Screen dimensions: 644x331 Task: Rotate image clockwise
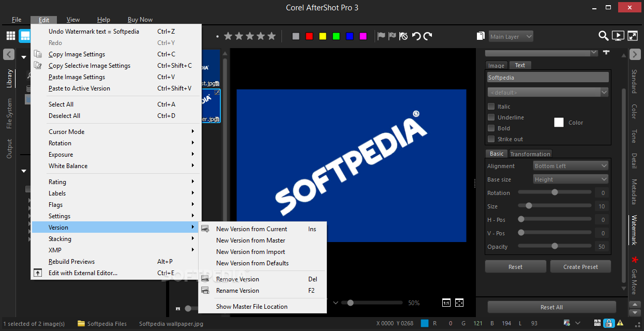point(428,36)
